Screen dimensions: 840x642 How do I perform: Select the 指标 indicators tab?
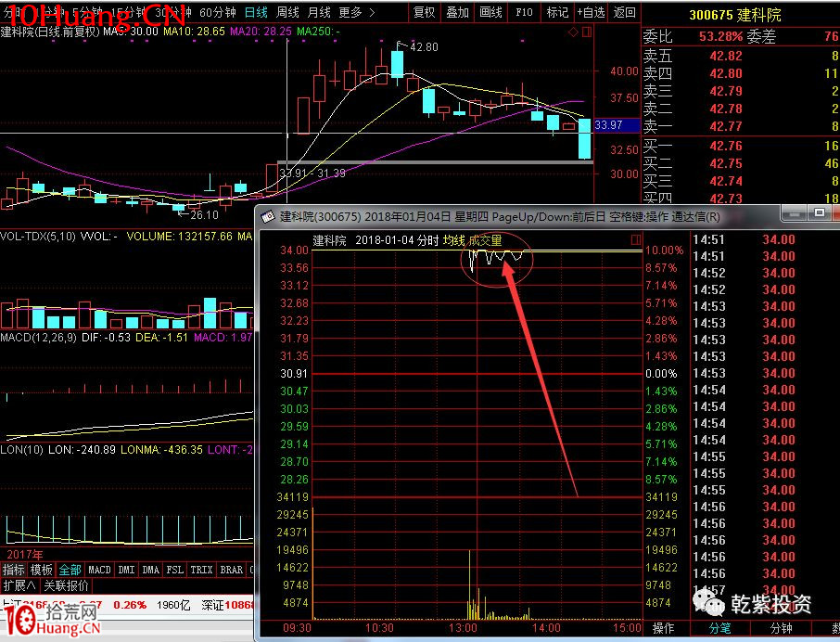[13, 570]
